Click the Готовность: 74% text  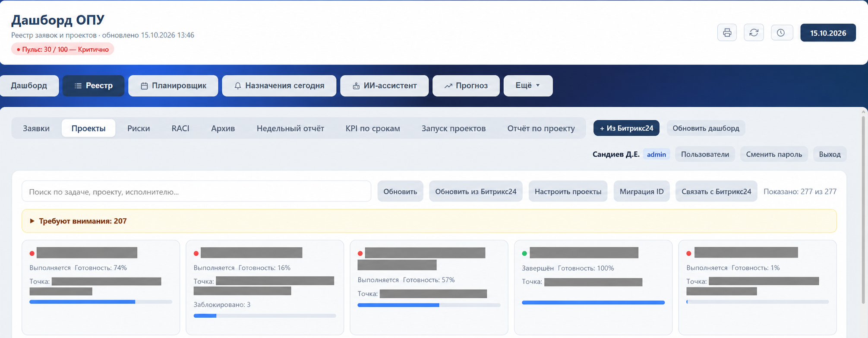101,268
